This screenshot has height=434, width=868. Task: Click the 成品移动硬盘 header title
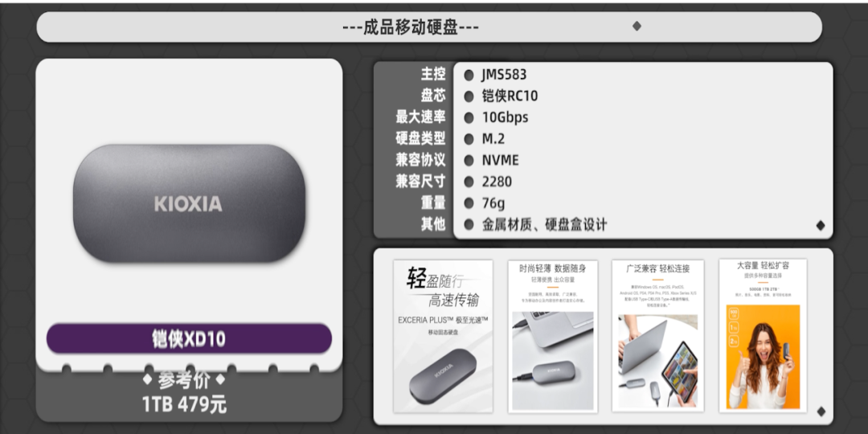point(410,27)
